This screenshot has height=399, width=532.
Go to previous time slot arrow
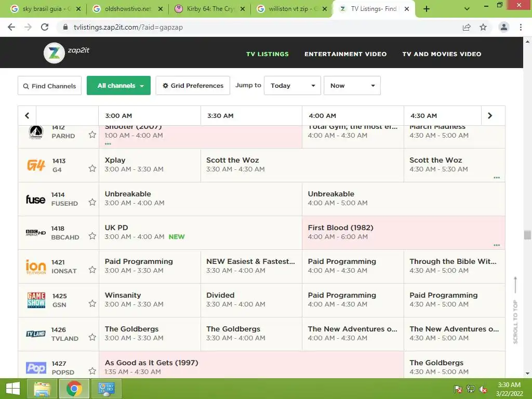[x=27, y=116]
